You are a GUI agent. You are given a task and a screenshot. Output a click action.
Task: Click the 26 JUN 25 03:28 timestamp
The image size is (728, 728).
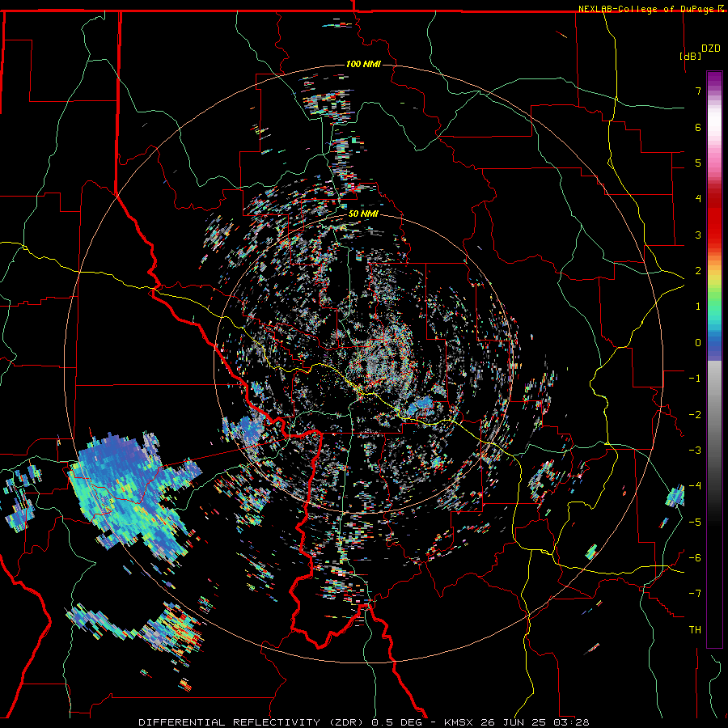click(x=536, y=722)
